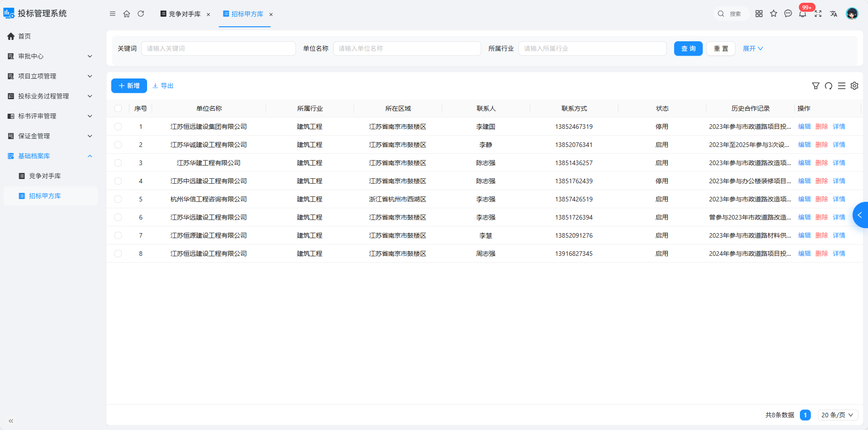This screenshot has height=430, width=868.
Task: Enter fullscreen mode icon
Action: tap(818, 14)
